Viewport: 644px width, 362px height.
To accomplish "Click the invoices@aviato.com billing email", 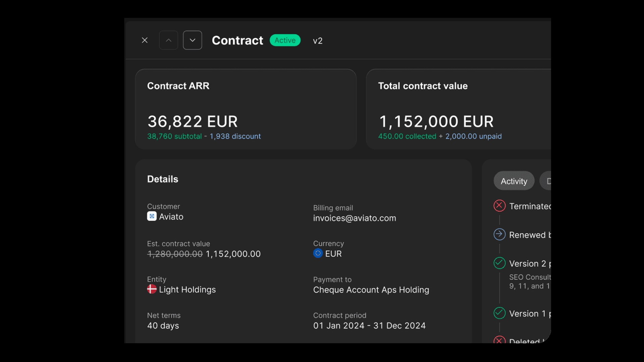I will point(355,218).
